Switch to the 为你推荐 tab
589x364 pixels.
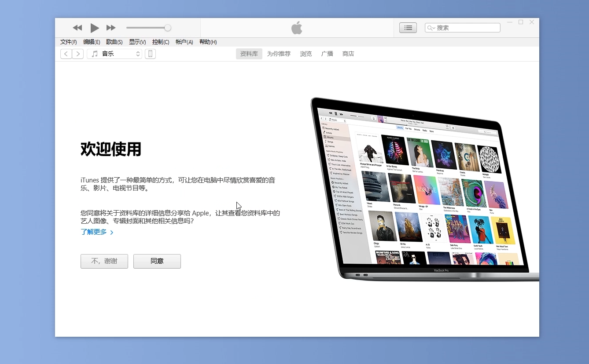point(279,54)
